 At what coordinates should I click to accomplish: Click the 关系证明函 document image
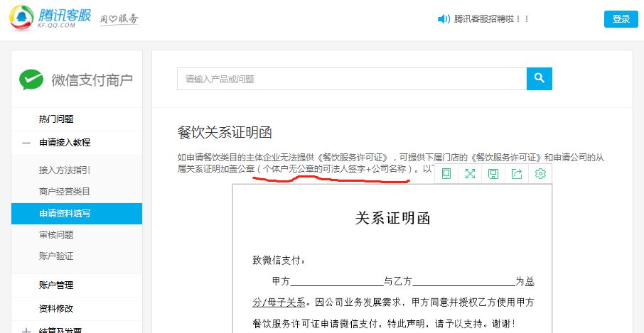[392, 258]
